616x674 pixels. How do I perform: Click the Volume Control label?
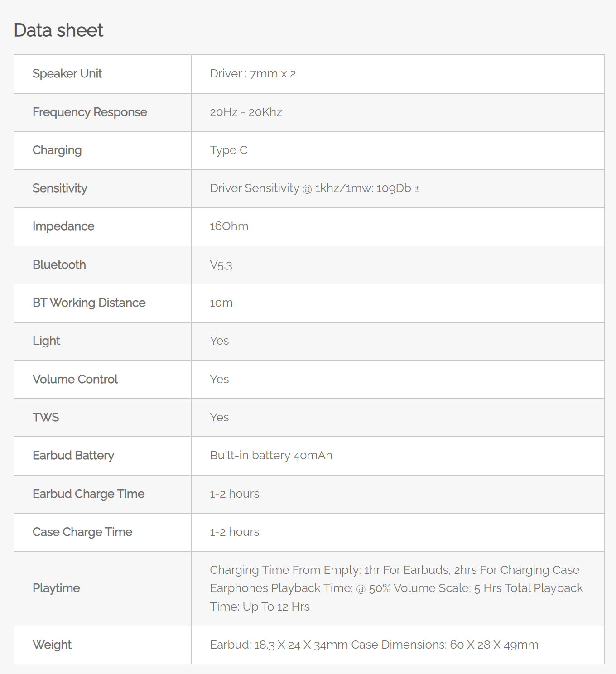[75, 380]
